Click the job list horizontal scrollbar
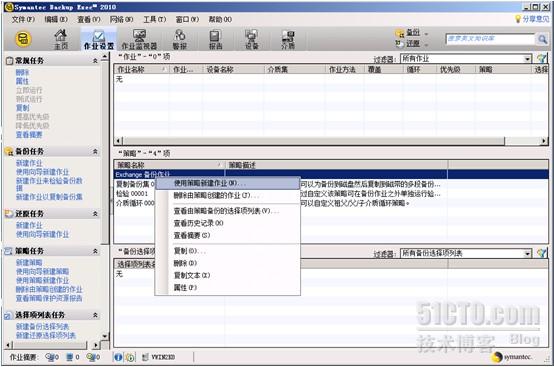 [x=314, y=141]
